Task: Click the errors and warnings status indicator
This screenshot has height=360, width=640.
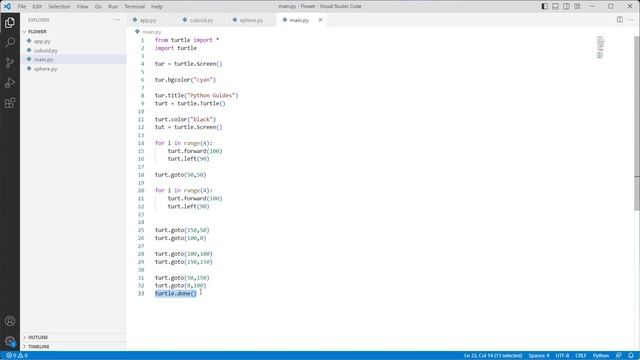Action: pos(17,356)
